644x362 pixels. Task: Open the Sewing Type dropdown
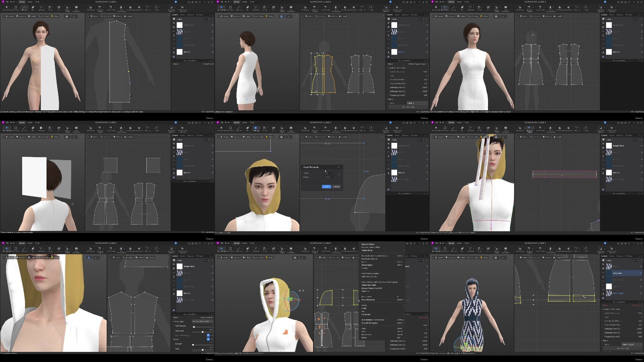pyautogui.click(x=203, y=321)
